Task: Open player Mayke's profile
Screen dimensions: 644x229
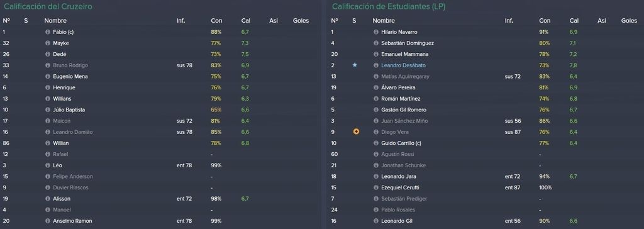Action: pos(61,43)
